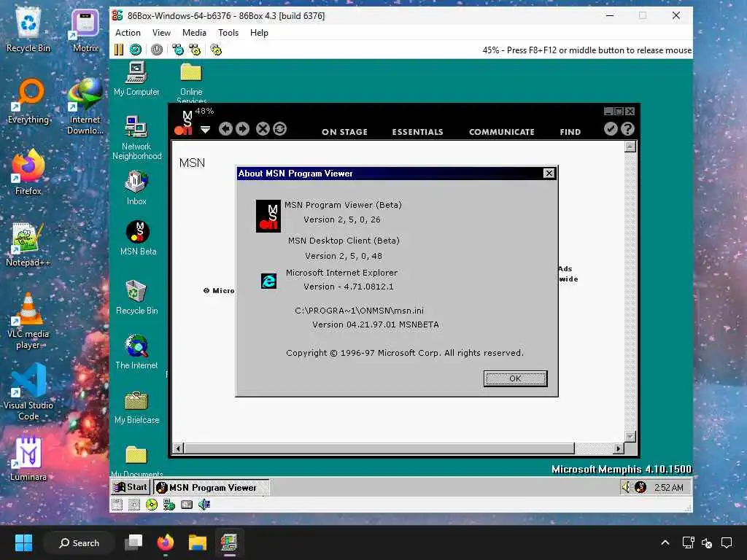Open the 86Box View menu
This screenshot has height=560, width=747.
pos(161,33)
